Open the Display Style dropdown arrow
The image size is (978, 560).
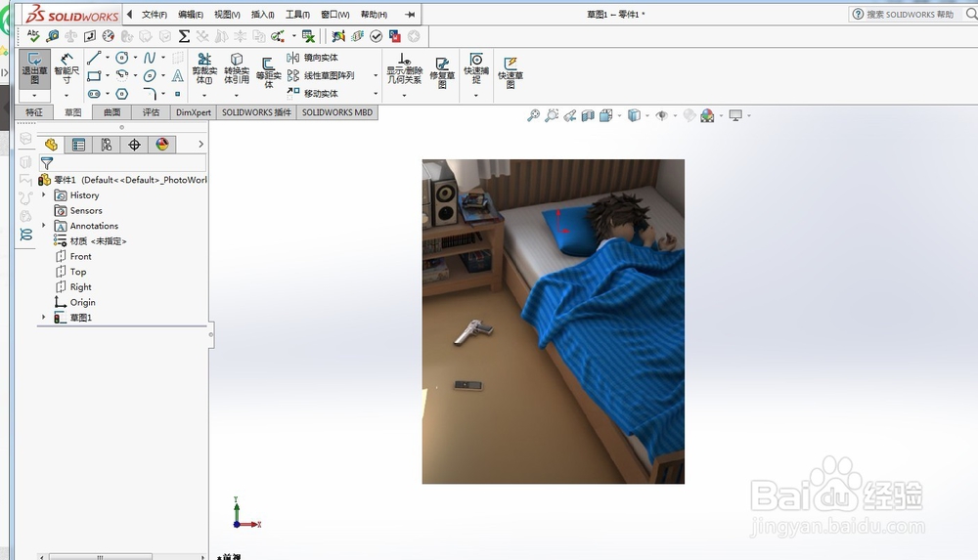(x=647, y=115)
